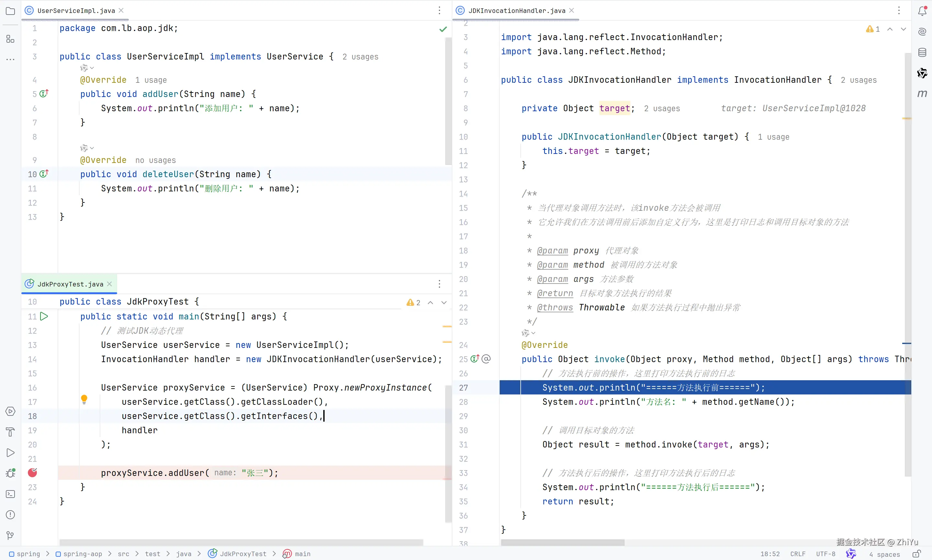Open the Terminal tool window
The height and width of the screenshot is (560, 932).
pos(10,494)
